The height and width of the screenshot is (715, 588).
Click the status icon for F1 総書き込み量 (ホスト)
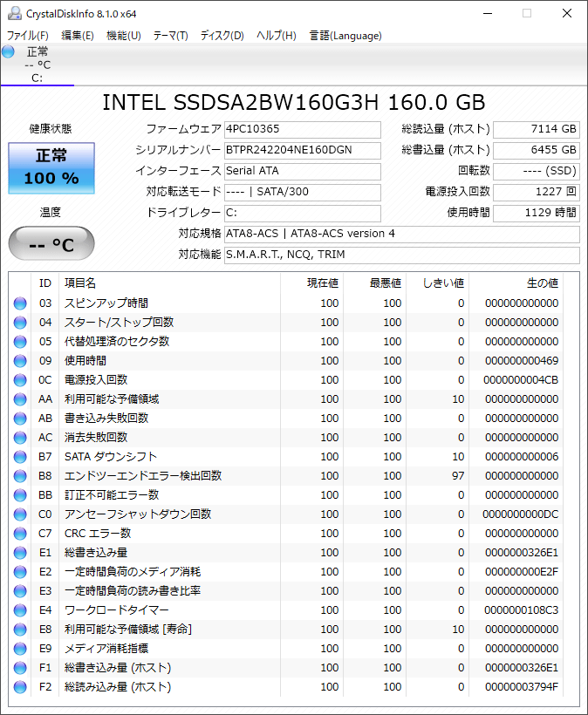click(x=20, y=668)
